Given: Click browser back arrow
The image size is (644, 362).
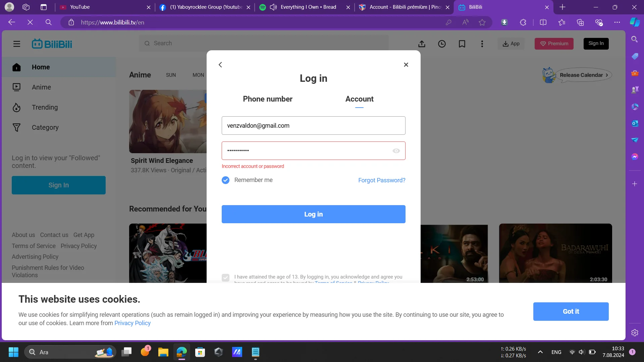Looking at the screenshot, I should pos(12,22).
